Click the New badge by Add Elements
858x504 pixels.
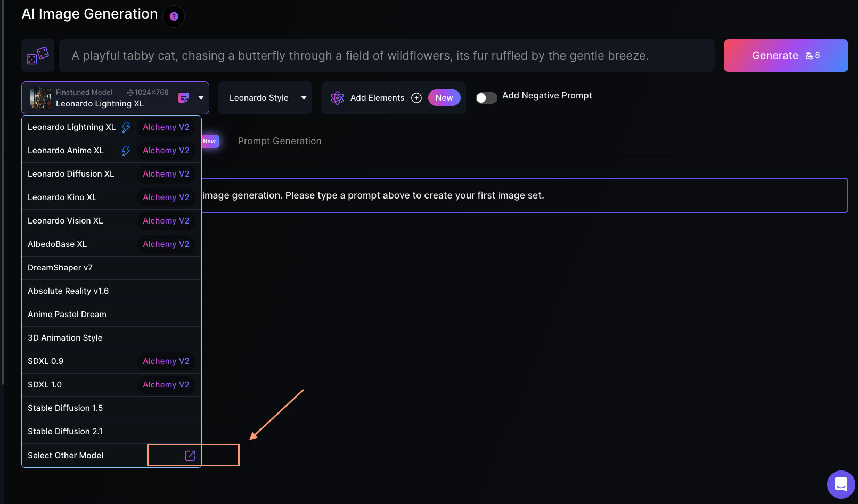(x=444, y=98)
